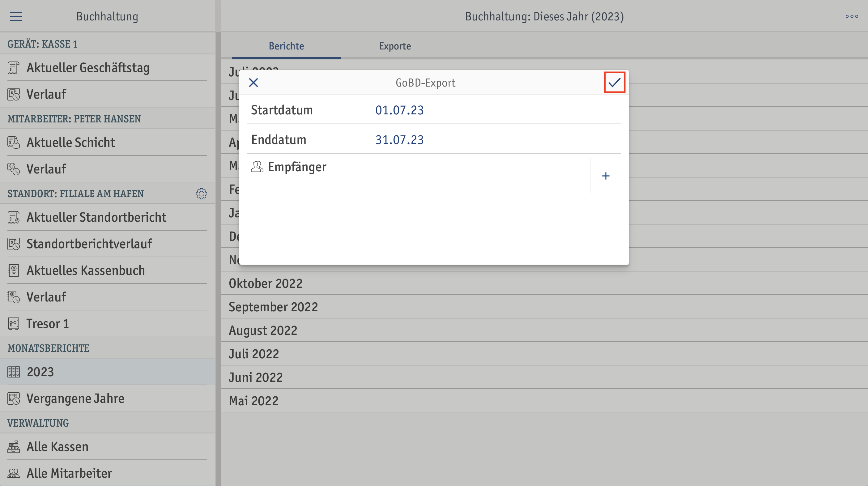868x486 pixels.
Task: Click the Buchhaltung sidebar title
Action: 107,16
